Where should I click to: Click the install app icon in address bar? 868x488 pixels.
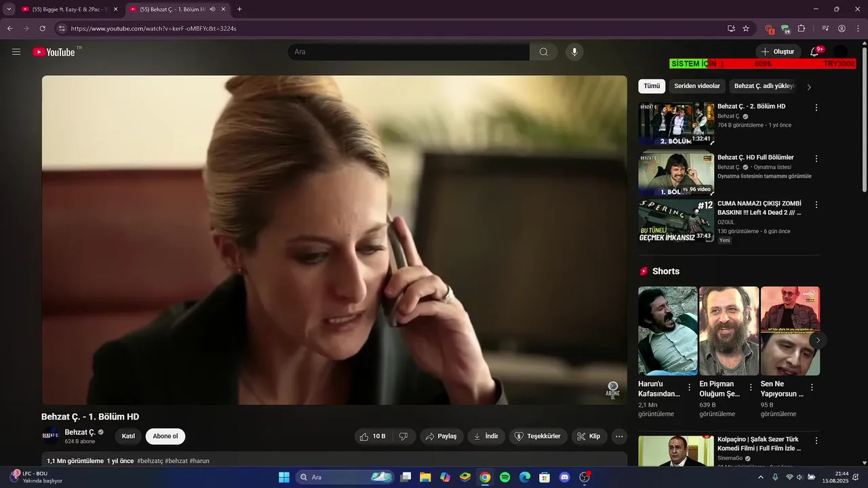point(731,28)
